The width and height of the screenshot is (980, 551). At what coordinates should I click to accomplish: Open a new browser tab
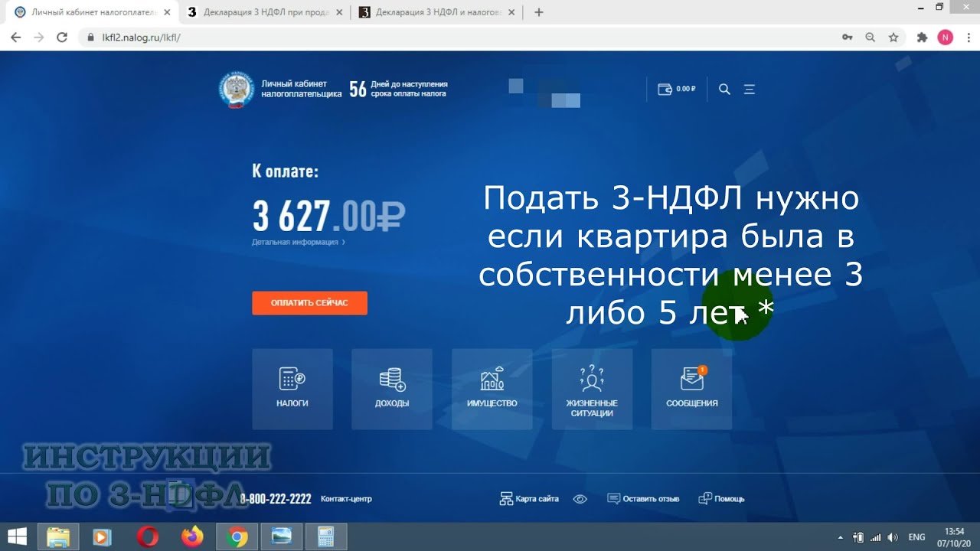pos(539,12)
